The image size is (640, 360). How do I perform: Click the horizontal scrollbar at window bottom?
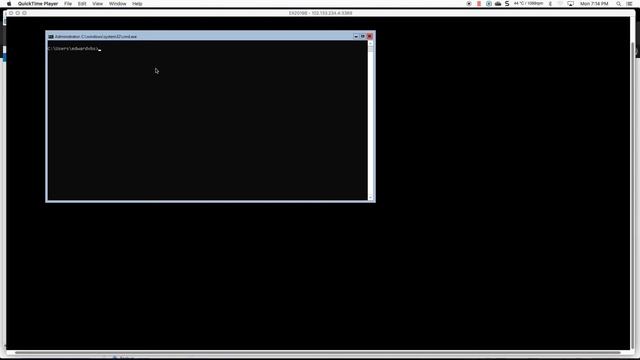(x=318, y=352)
